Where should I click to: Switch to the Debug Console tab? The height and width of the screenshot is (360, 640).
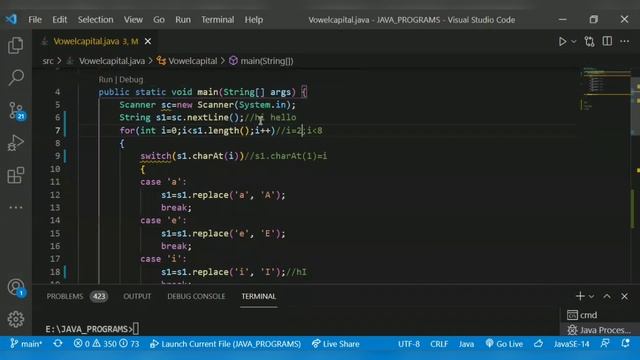196,296
